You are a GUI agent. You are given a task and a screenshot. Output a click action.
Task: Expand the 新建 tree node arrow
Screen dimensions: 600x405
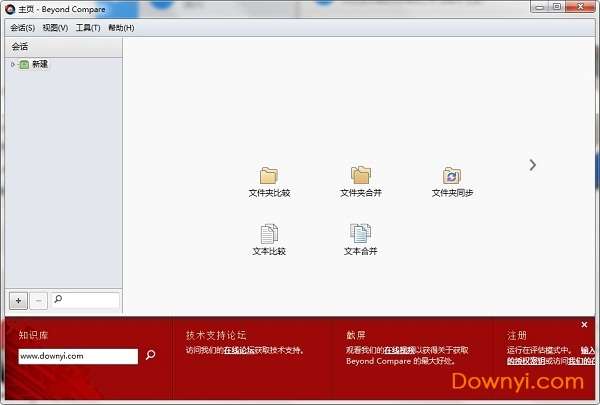pyautogui.click(x=13, y=65)
